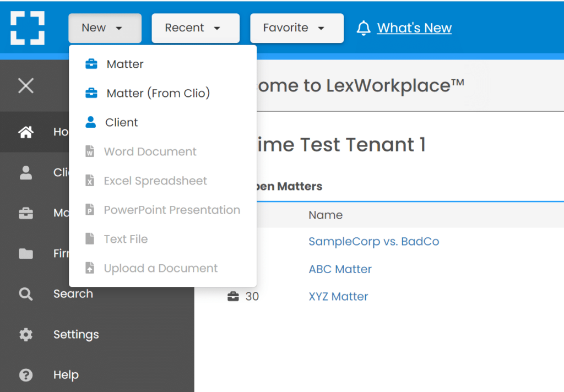Screen dimensions: 564x392
Task: Select the Excel Spreadsheet icon
Action: pos(89,181)
